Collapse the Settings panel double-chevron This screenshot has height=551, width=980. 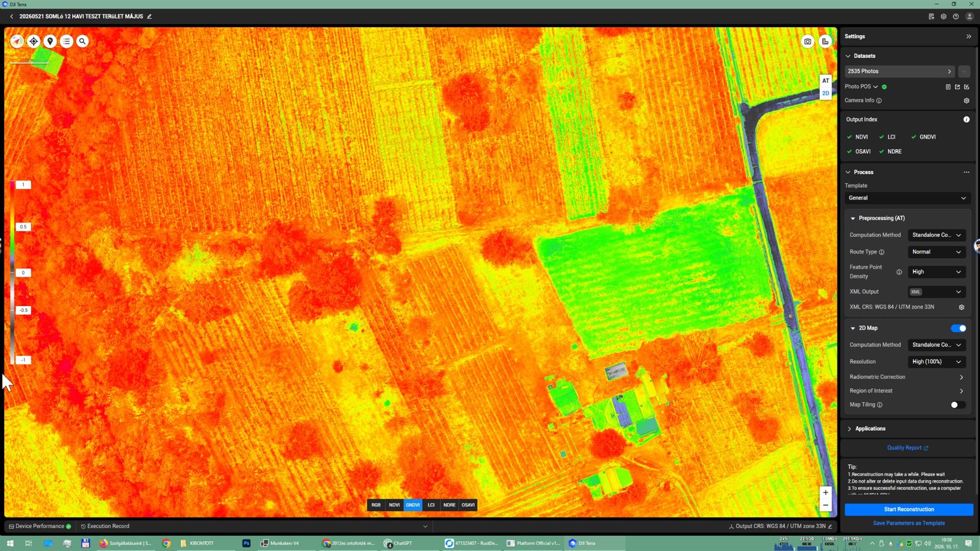pos(969,37)
